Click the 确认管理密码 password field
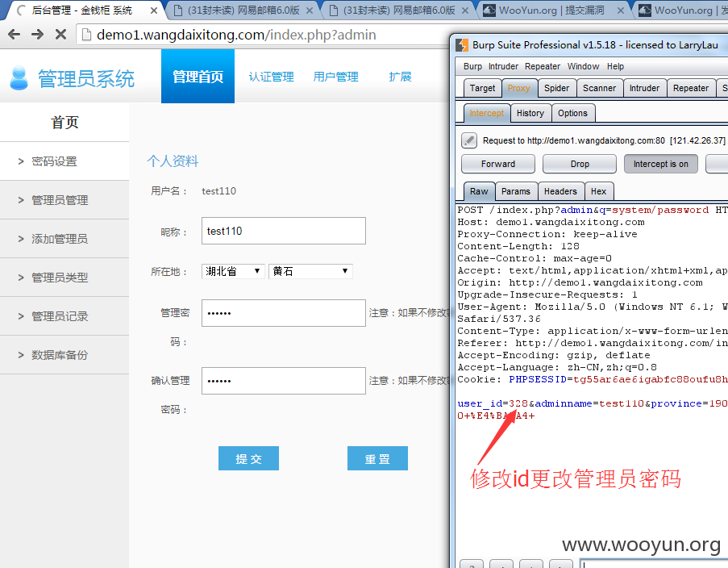728x568 pixels. [x=284, y=381]
